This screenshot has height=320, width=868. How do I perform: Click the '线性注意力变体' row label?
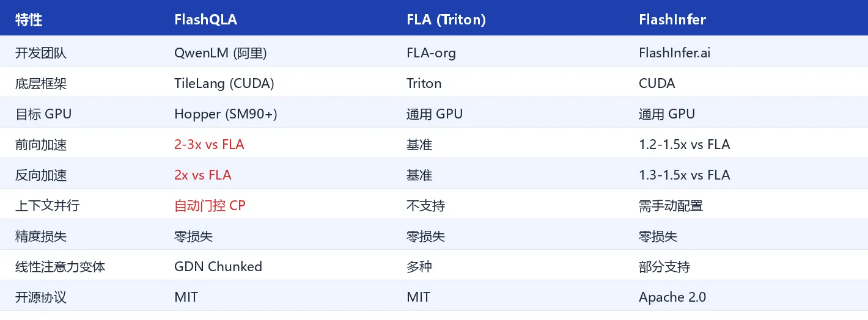tap(60, 267)
